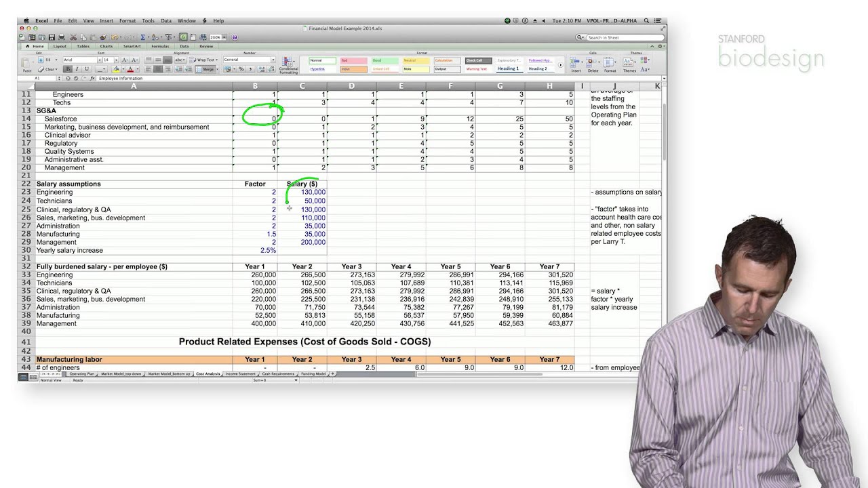Image resolution: width=868 pixels, height=488 pixels.
Task: Open the Operating Plan sheet tab
Action: pos(82,374)
